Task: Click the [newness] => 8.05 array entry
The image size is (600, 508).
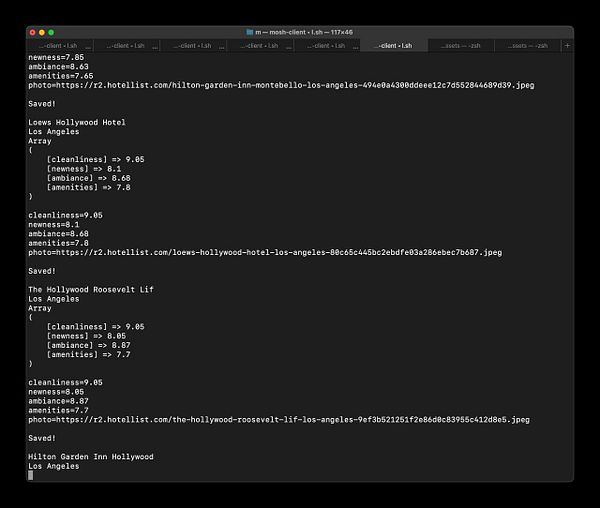Action: click(86, 336)
